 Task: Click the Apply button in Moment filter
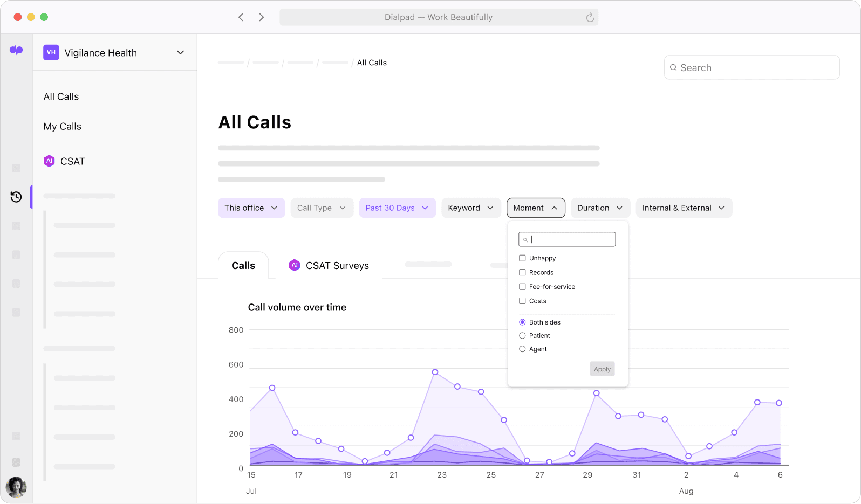pyautogui.click(x=602, y=369)
